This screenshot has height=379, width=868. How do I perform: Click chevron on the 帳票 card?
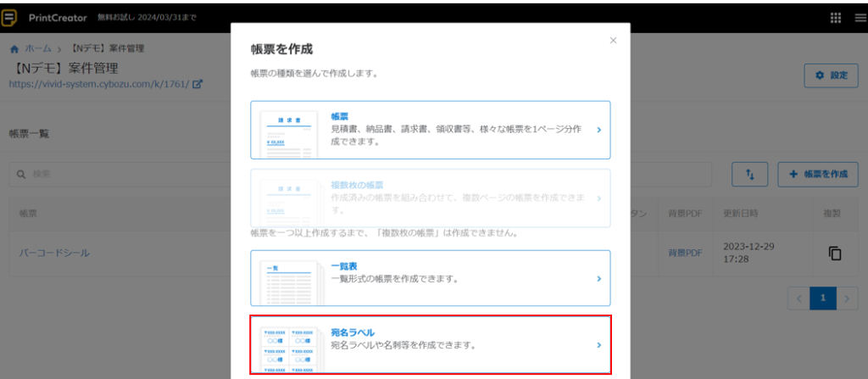click(x=599, y=130)
